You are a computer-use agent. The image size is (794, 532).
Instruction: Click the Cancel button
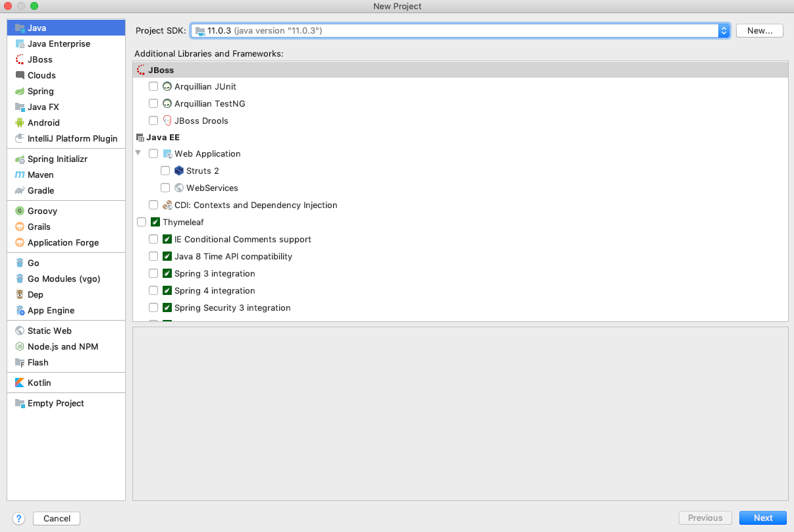pos(57,518)
